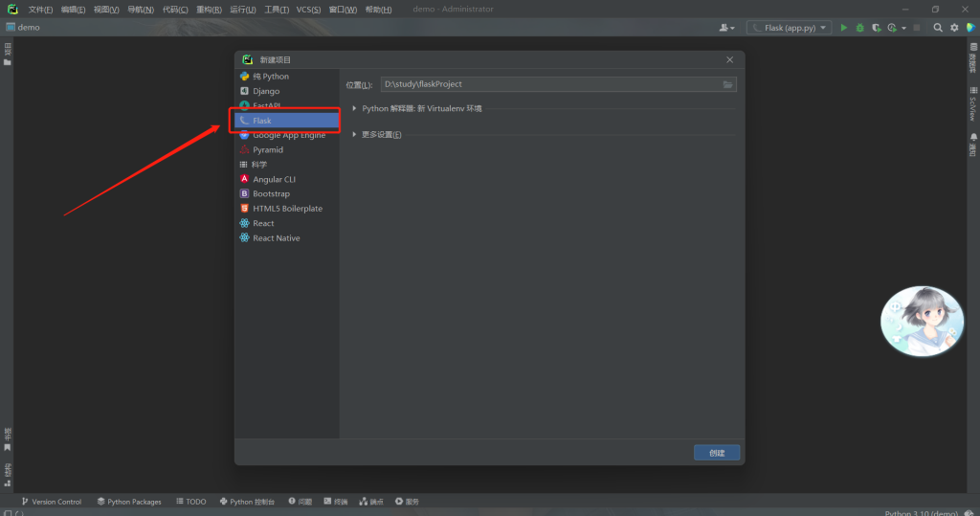Select the React Native project type
Viewport: 980px width, 516px height.
click(x=276, y=237)
